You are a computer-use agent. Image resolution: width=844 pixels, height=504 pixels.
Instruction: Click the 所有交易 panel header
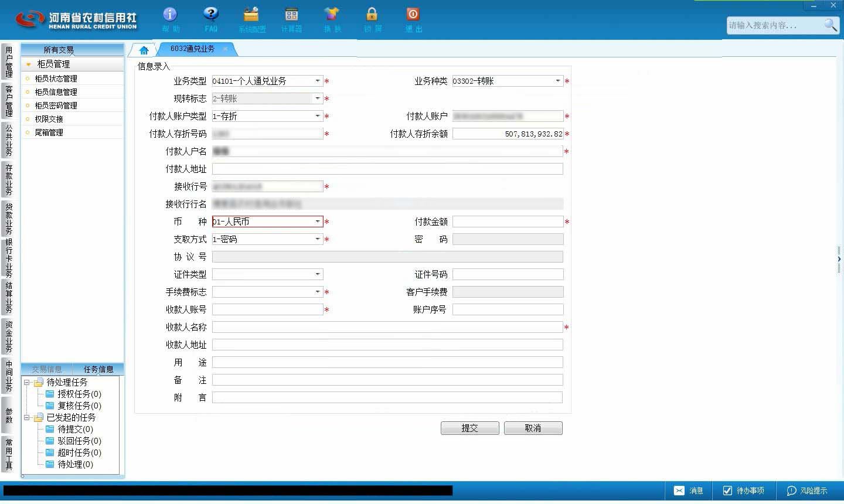coord(73,50)
